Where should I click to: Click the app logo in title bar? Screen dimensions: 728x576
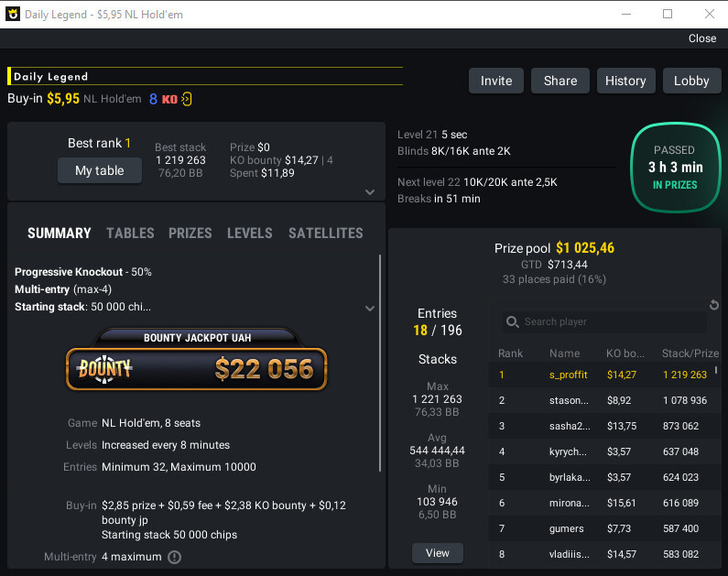click(12, 14)
